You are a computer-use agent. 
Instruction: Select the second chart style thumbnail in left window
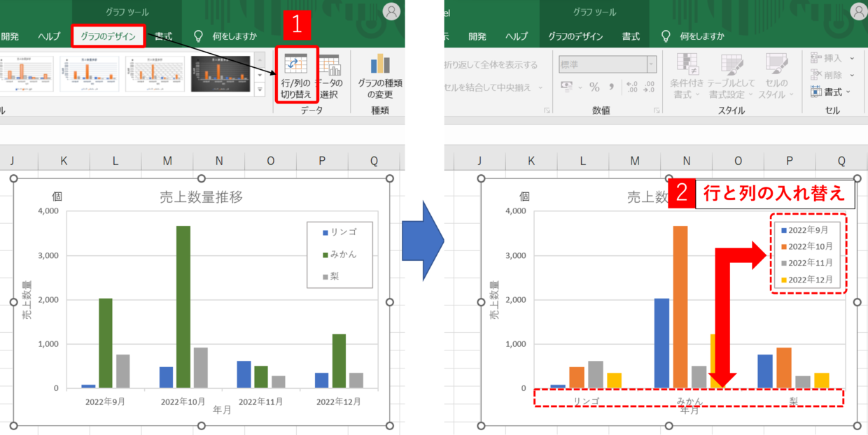90,74
